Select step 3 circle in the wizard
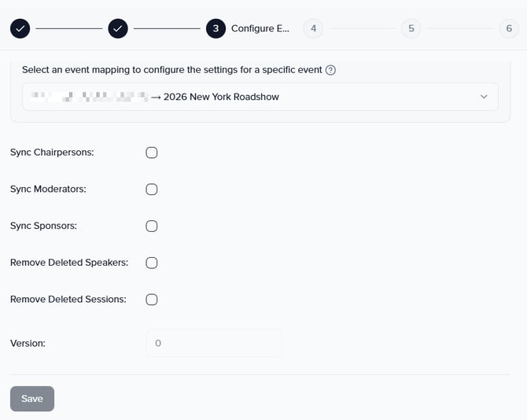 (216, 28)
